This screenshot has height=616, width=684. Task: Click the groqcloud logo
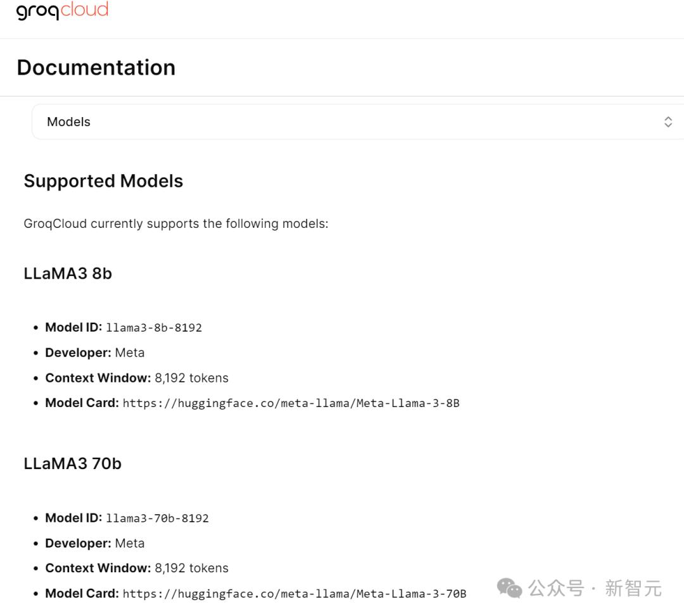pyautogui.click(x=62, y=11)
